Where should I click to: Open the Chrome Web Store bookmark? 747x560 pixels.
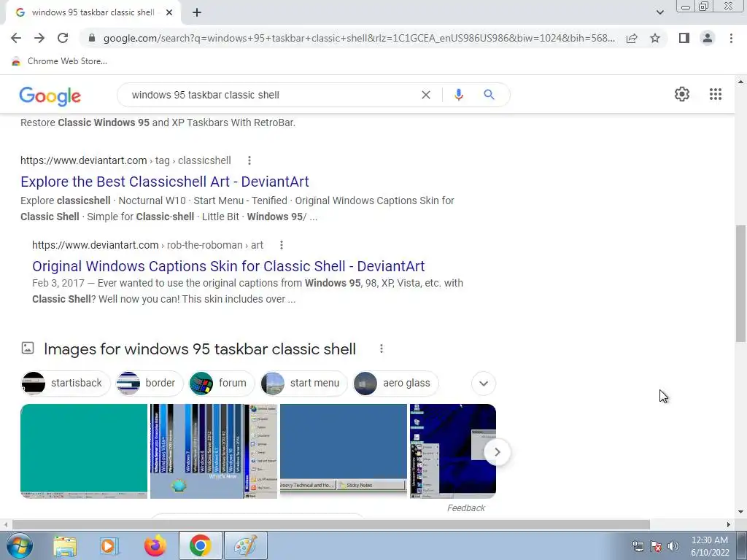tap(59, 61)
